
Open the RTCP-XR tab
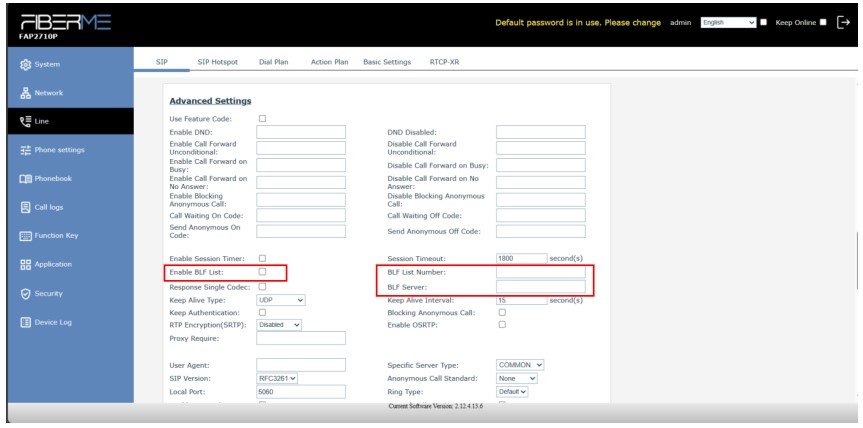[x=444, y=62]
